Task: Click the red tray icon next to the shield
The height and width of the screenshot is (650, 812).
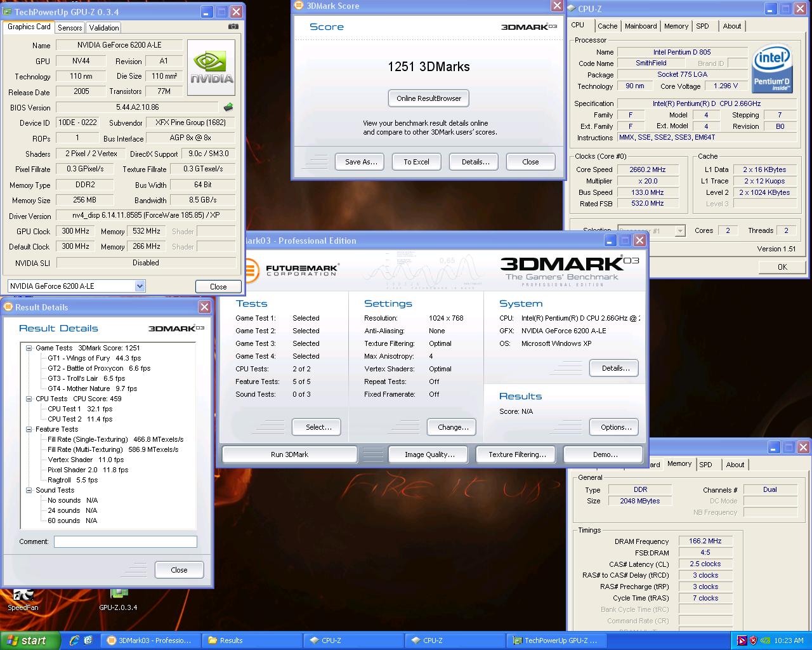Action: click(742, 640)
